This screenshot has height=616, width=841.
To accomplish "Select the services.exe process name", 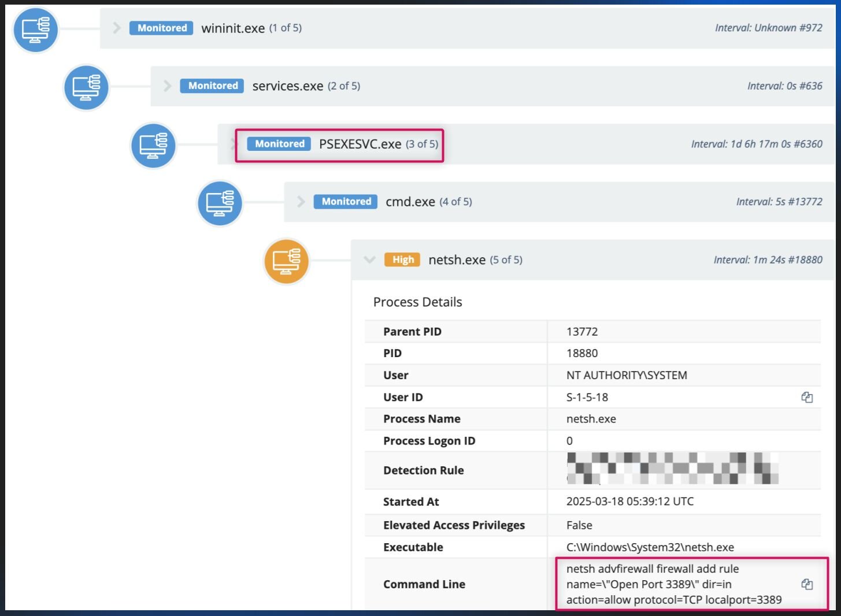I will click(288, 86).
